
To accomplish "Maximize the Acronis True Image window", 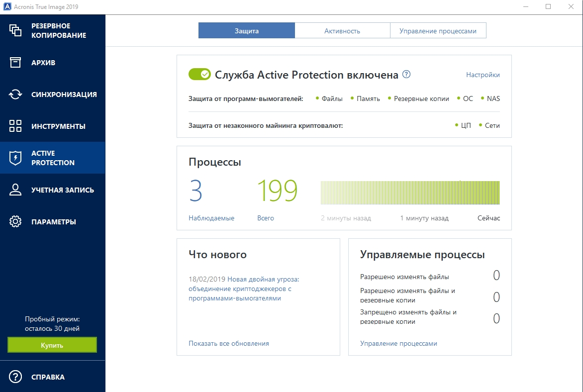I will [x=548, y=6].
